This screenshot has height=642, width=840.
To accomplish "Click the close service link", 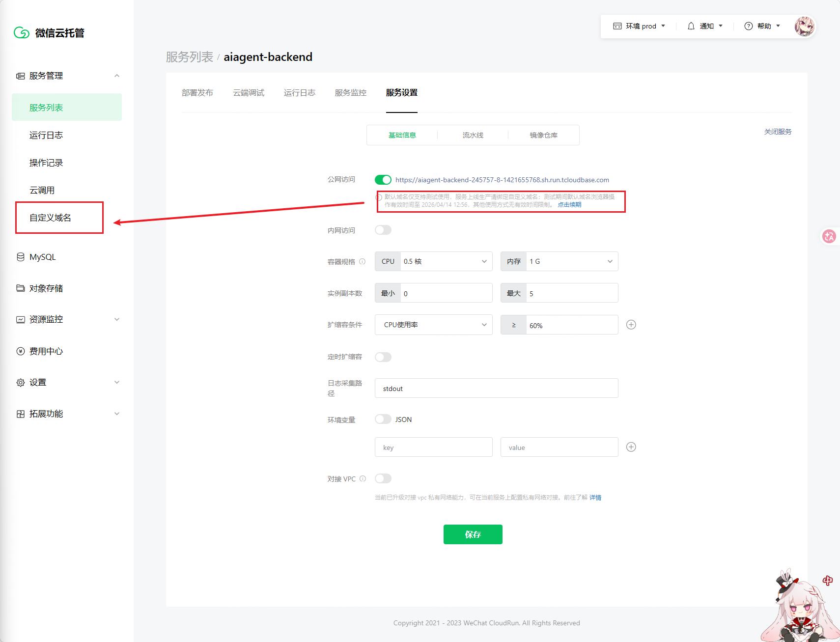I will [x=778, y=132].
